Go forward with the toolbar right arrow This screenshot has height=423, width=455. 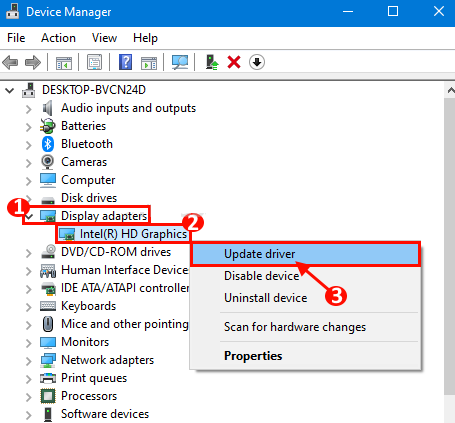pyautogui.click(x=33, y=62)
